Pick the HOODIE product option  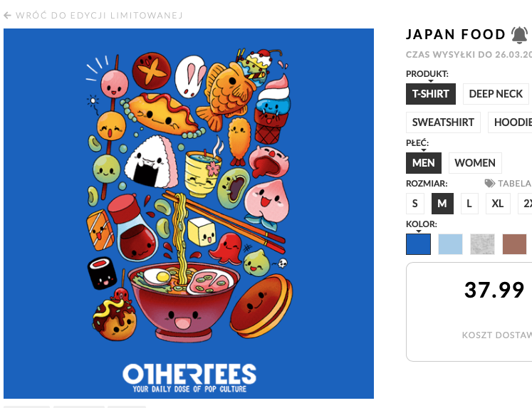513,122
